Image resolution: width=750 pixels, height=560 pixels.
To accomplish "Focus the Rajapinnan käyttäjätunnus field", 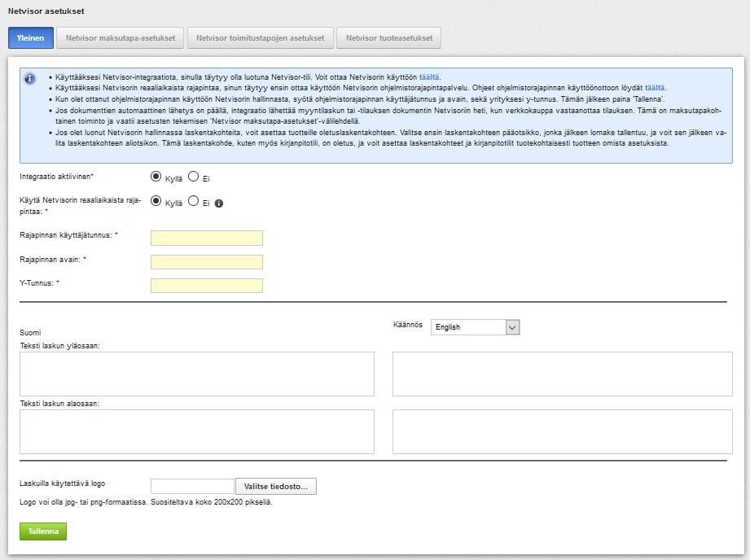I will [x=207, y=238].
